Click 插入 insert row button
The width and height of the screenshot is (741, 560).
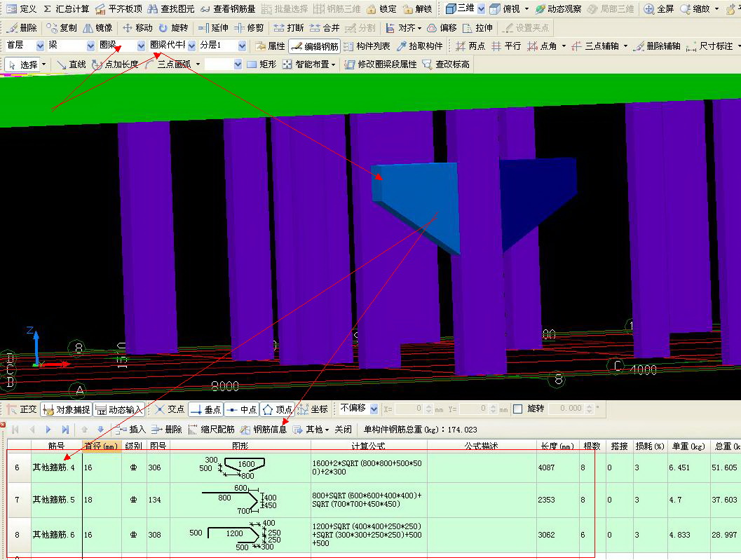point(131,430)
